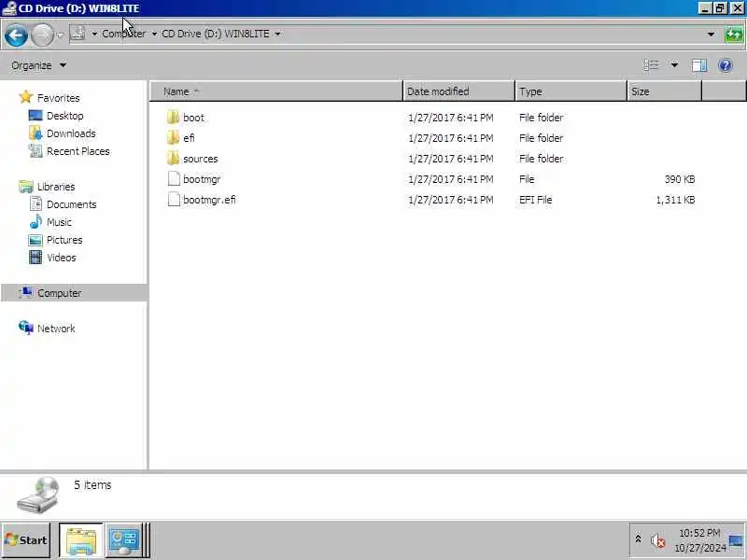Viewport: 747px width, 560px height.
Task: Click the Computer breadcrumb in the address bar
Action: pyautogui.click(x=124, y=34)
